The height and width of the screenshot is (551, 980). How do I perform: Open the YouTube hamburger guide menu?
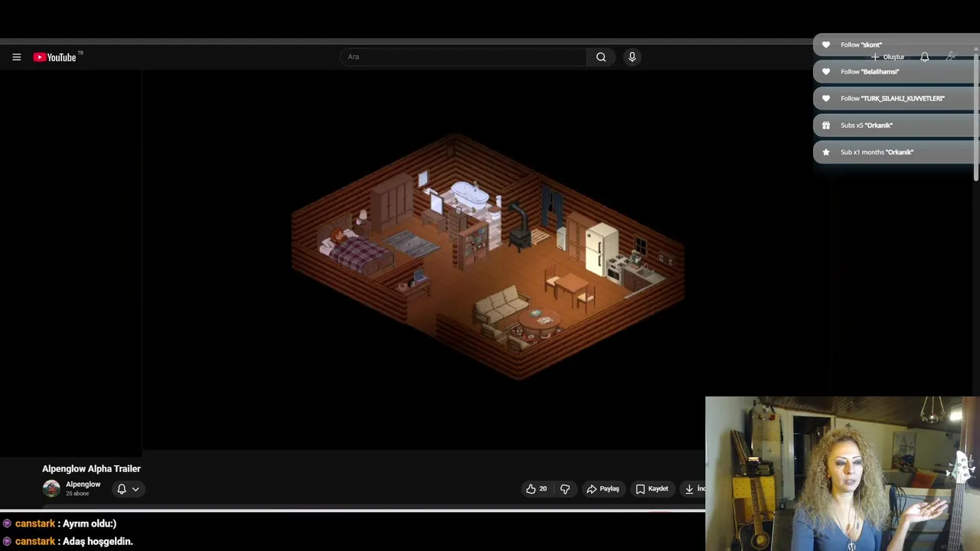pos(16,57)
